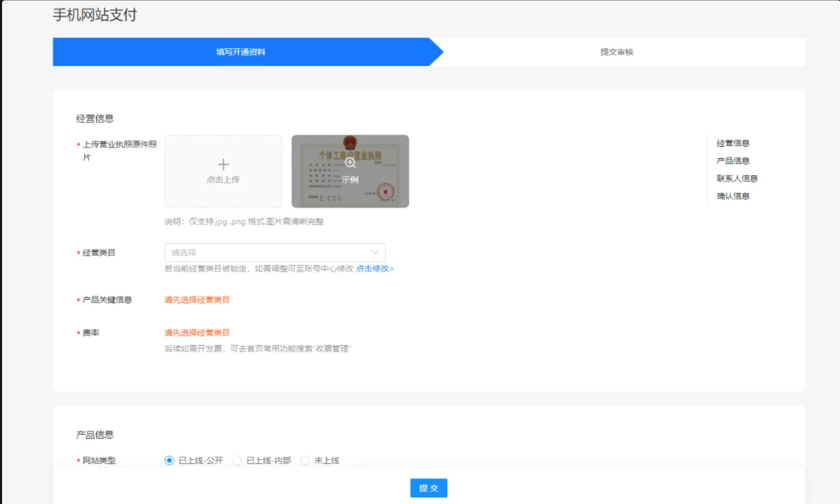Click the invoice hint text mentioning 收票管理
840x504 pixels.
coord(258,348)
